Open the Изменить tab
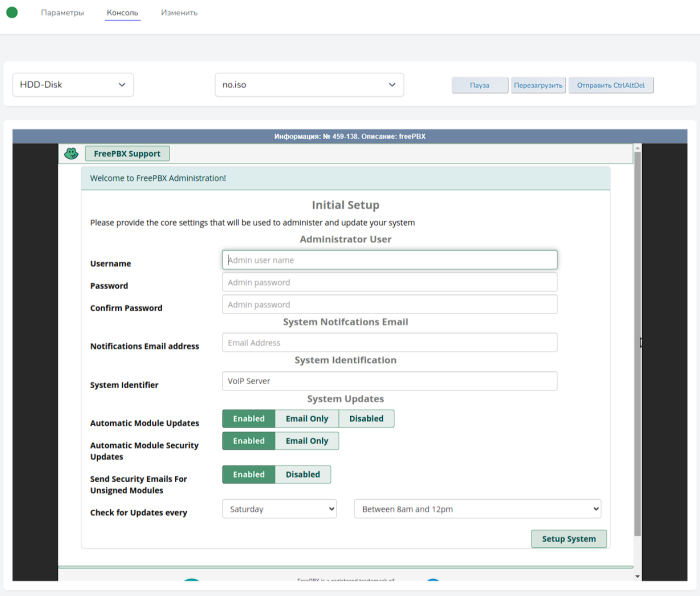 tap(179, 13)
